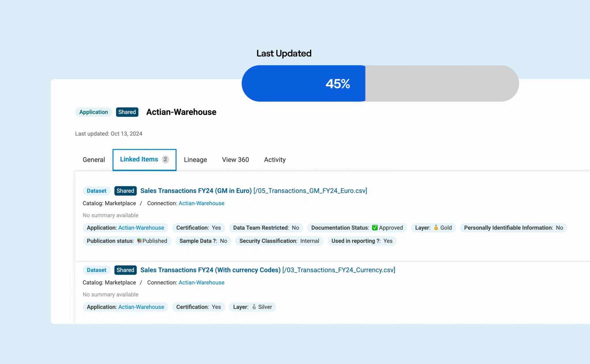Expand the Security Classification Internal chip

(x=279, y=241)
